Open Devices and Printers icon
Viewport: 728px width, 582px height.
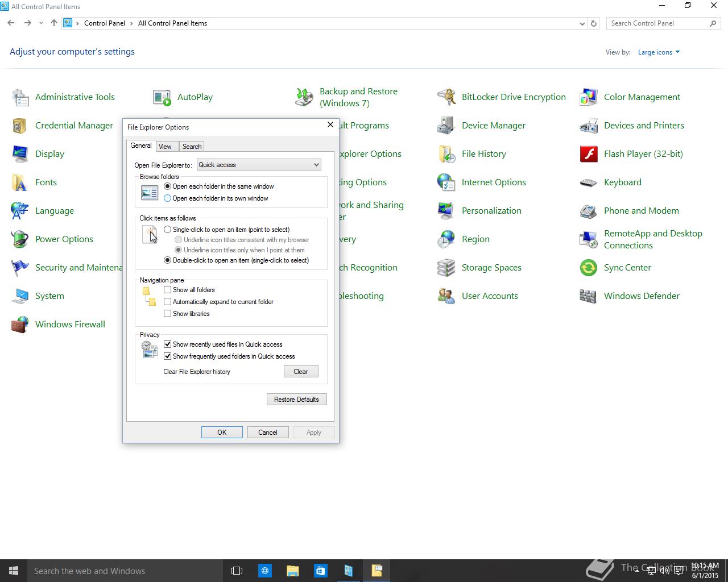tap(589, 126)
